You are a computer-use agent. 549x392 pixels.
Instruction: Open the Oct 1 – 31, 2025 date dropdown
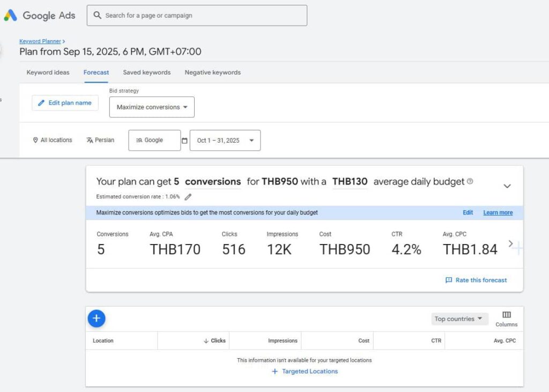click(x=225, y=140)
